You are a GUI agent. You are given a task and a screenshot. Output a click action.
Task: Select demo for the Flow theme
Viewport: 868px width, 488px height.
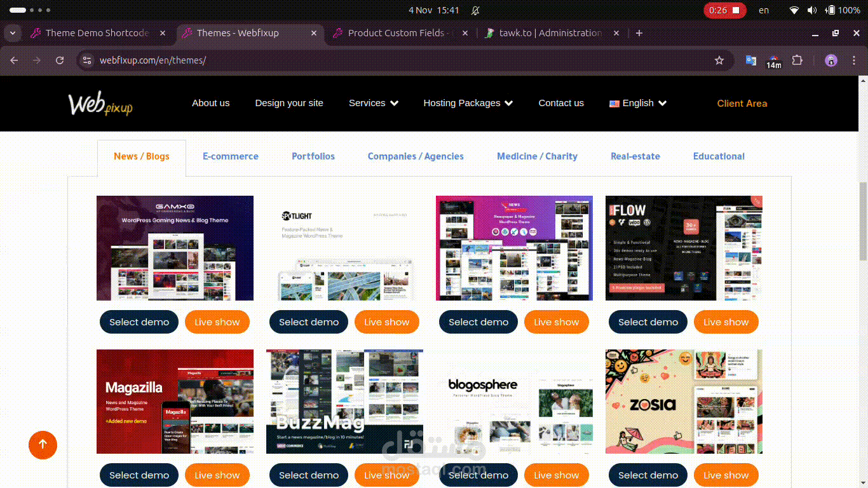click(x=648, y=322)
